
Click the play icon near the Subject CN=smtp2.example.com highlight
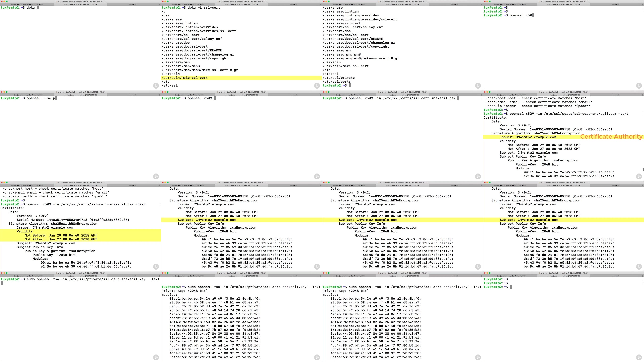click(x=317, y=267)
